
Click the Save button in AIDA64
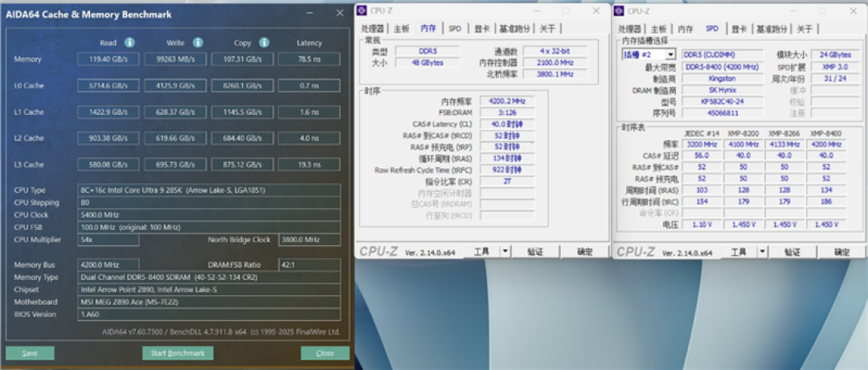pos(30,353)
